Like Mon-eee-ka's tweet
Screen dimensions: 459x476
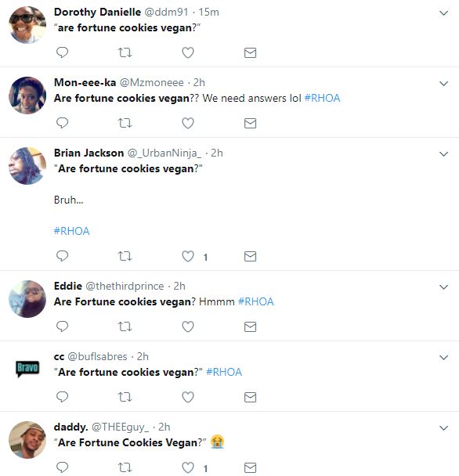tap(188, 123)
